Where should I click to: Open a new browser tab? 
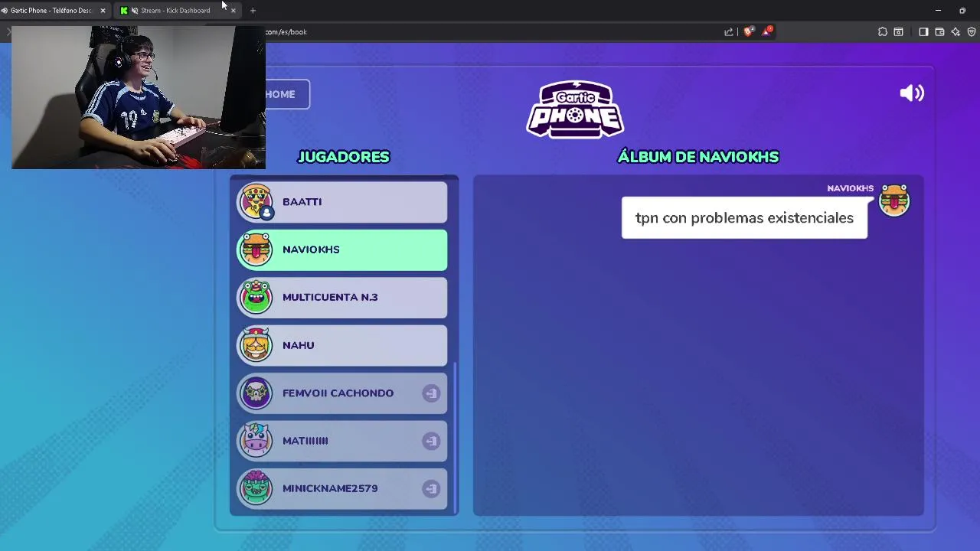(253, 11)
